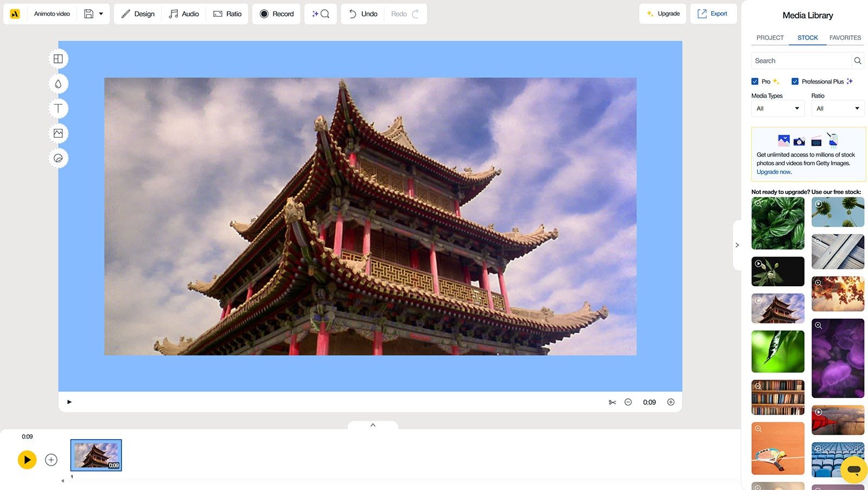Trim the clip with the scissors icon
Screen dimensions: 868x490
point(612,402)
